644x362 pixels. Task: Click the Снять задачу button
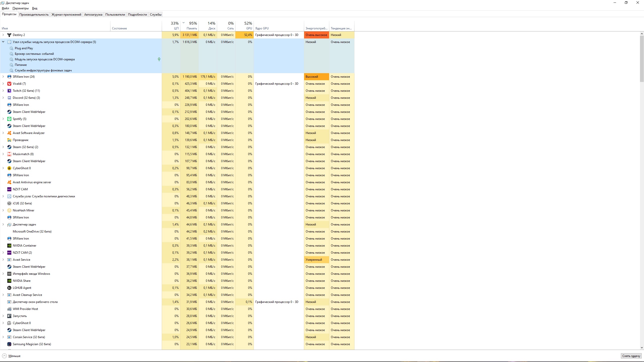tap(631, 356)
